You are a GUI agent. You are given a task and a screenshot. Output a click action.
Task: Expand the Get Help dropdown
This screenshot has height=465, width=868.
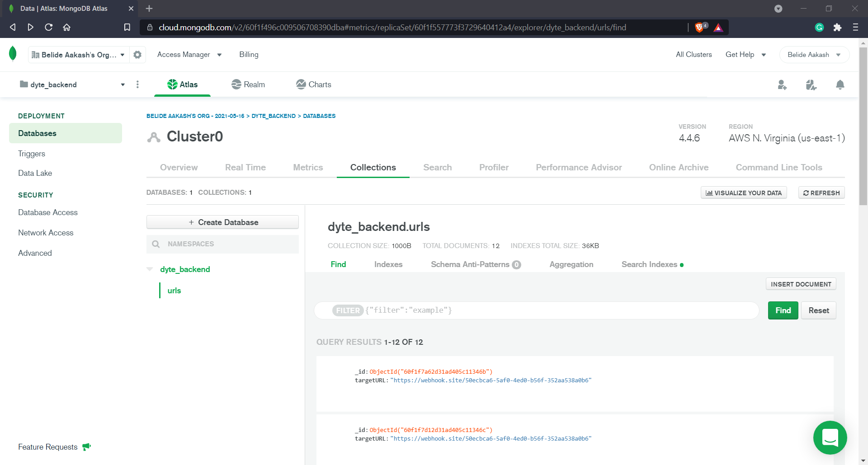[x=746, y=55]
